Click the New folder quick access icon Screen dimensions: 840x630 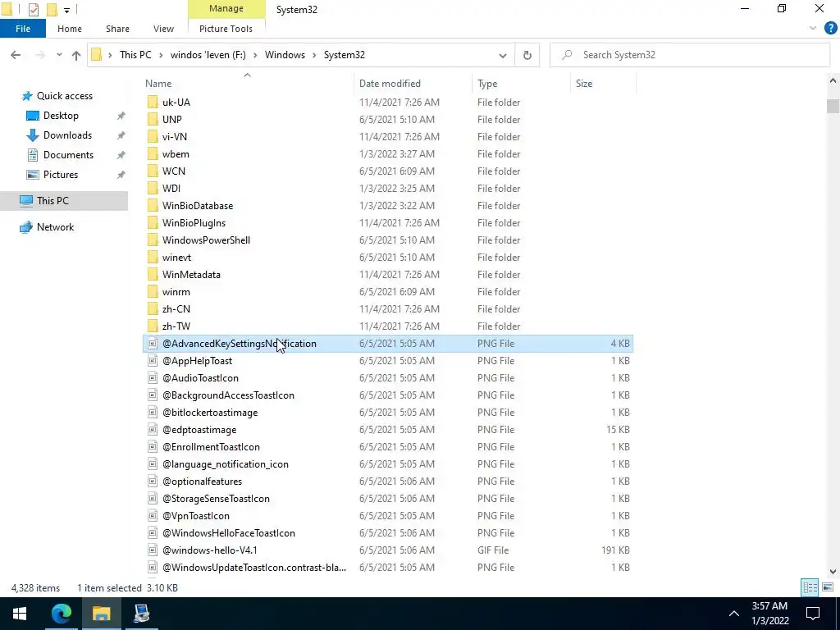coord(52,9)
